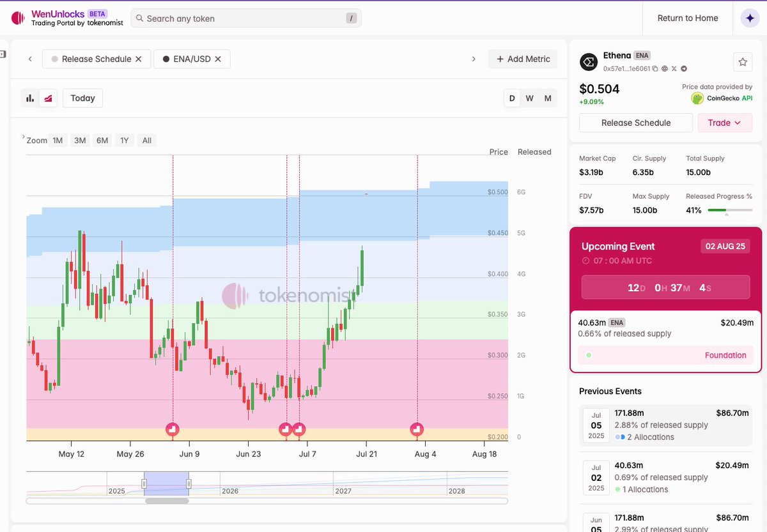The height and width of the screenshot is (532, 767).
Task: Click the Foundation allocation tag
Action: pos(665,355)
